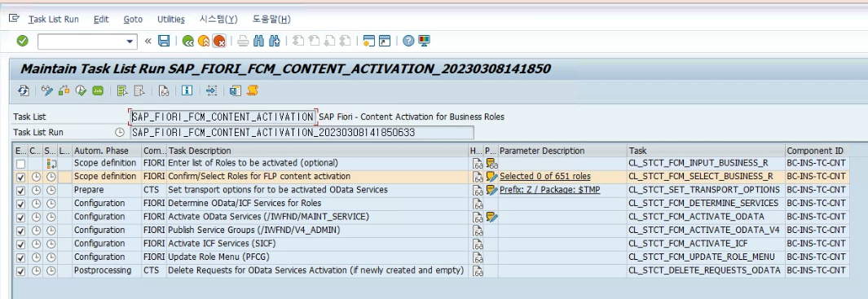
Task: Click the Select All dashed-arrow icon
Action: point(211,90)
